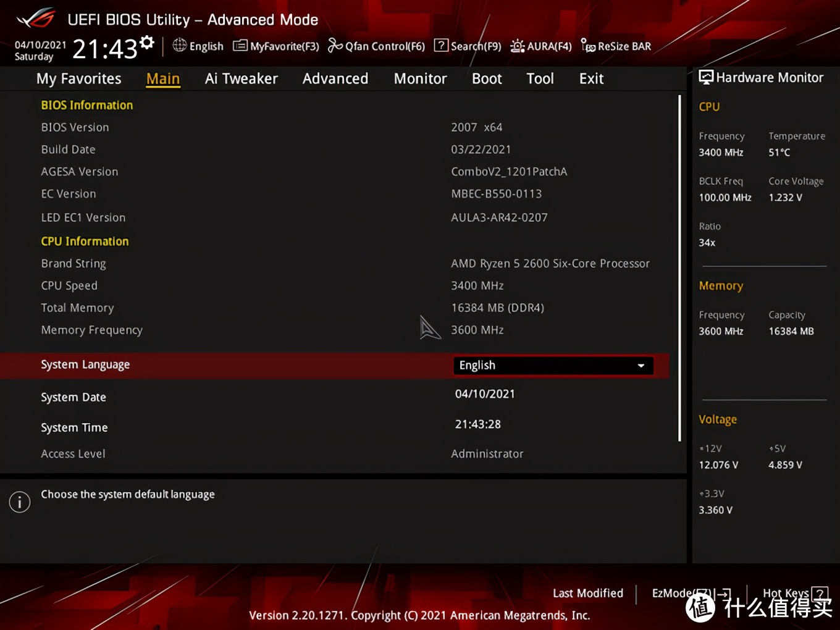840x630 pixels.
Task: Open Qfan Control(F6) fan icon
Action: (335, 46)
